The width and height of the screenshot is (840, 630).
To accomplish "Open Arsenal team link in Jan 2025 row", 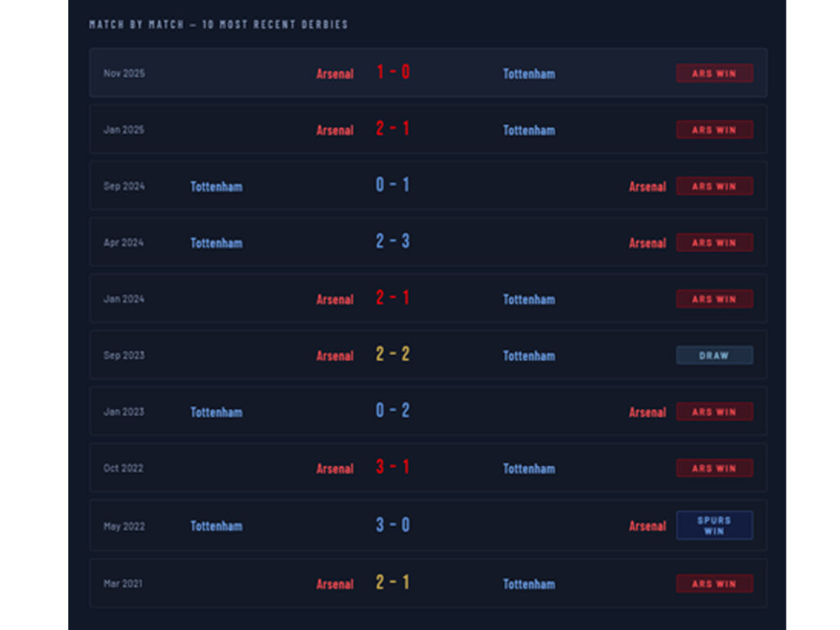I will [335, 130].
